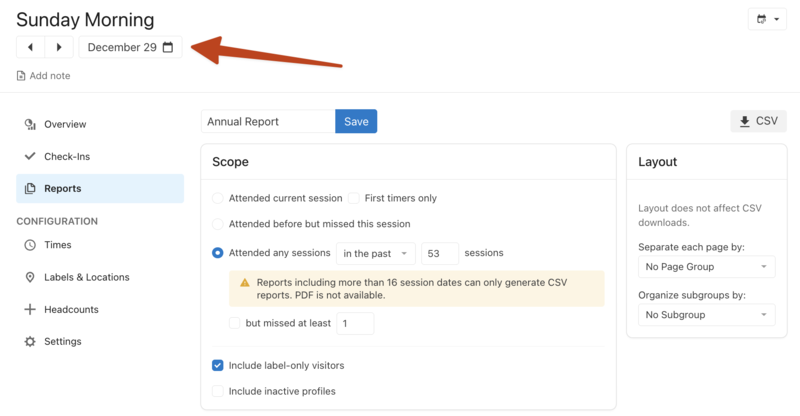800x416 pixels.
Task: Open Headcounts plus icon
Action: point(30,309)
